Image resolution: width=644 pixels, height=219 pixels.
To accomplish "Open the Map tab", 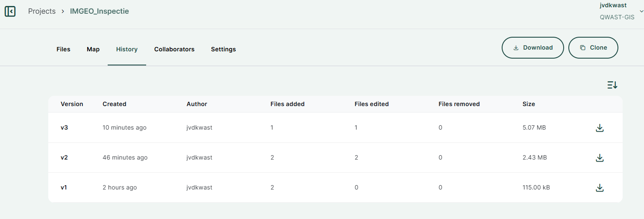I will coord(93,49).
